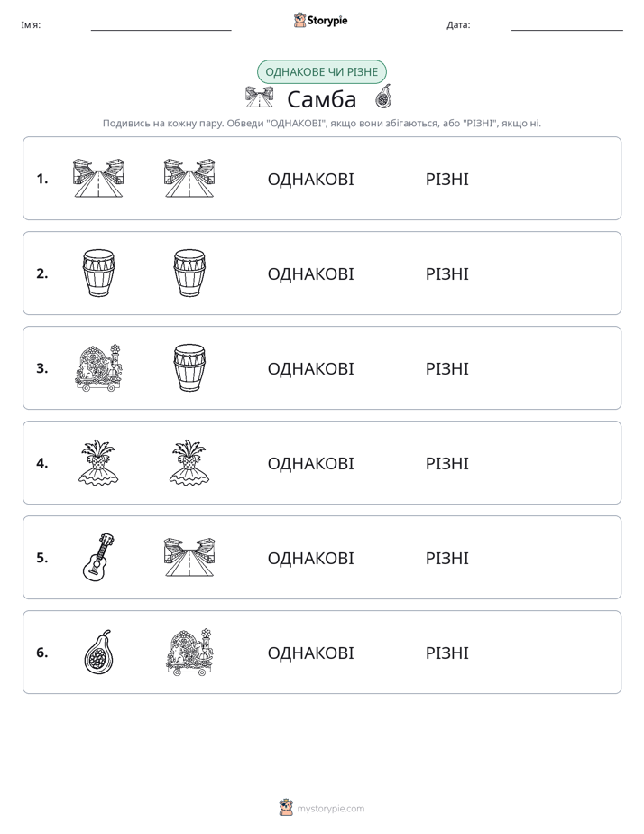Image resolution: width=644 pixels, height=834 pixels.
Task: Click the ОДНАКОВЕ ЧИ РІЗНЕ badge
Action: click(x=321, y=72)
